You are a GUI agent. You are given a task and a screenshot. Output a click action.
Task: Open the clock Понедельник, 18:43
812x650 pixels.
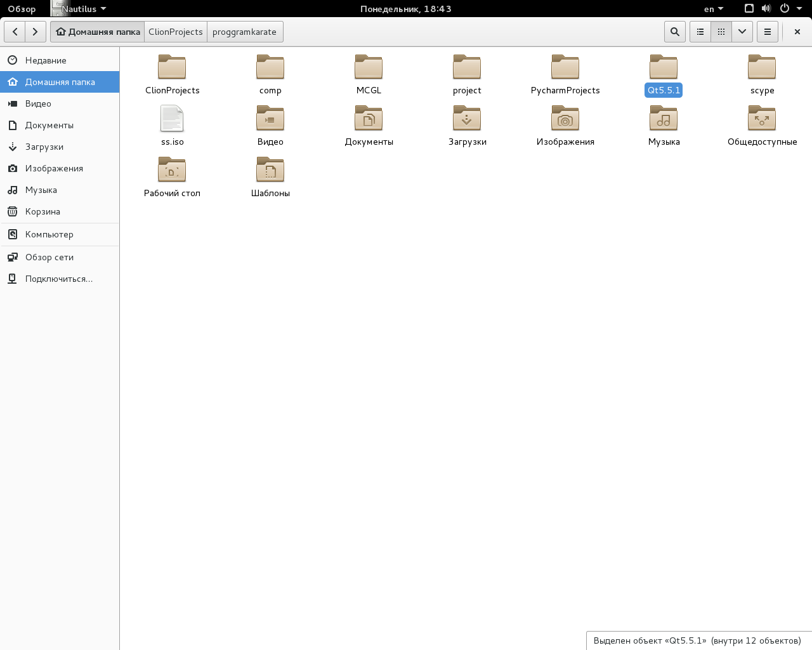pos(406,9)
